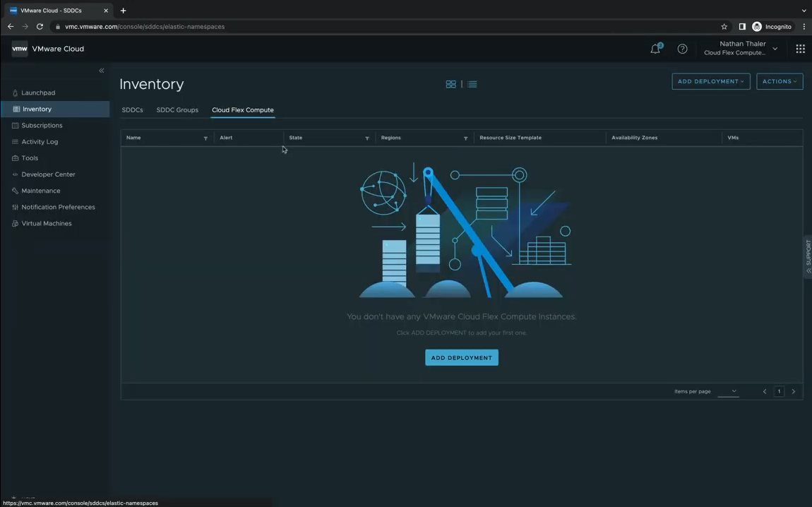Click the Tools sidebar icon
Viewport: 812px width, 507px height.
pyautogui.click(x=15, y=158)
